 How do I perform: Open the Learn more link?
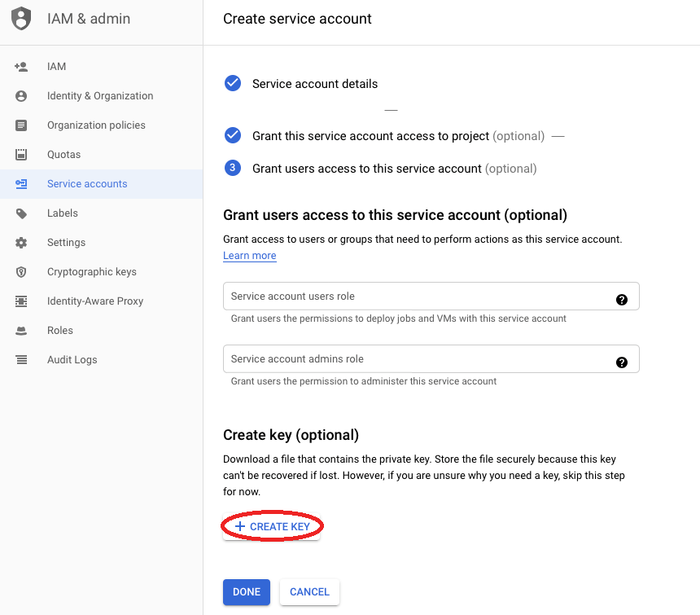249,255
